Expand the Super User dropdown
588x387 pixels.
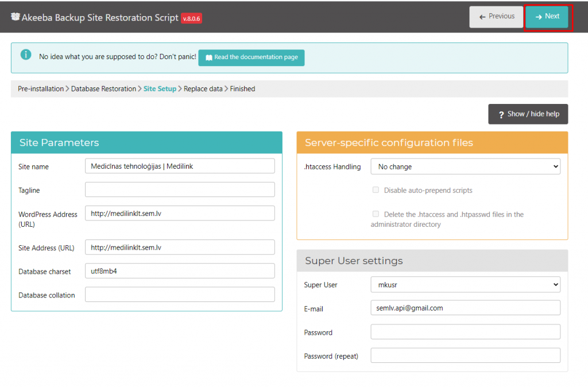tap(465, 284)
